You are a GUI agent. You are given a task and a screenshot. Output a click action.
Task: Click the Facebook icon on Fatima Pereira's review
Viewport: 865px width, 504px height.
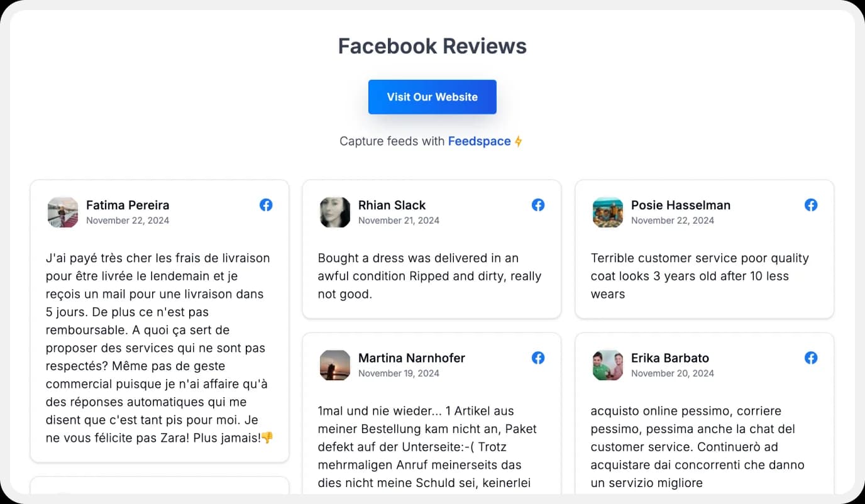(266, 205)
